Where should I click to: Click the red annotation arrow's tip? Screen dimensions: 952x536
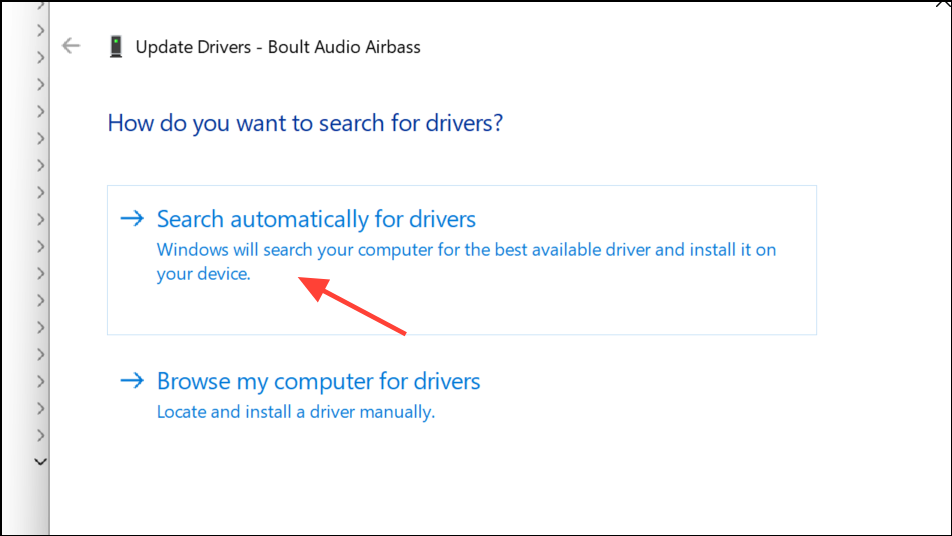304,282
